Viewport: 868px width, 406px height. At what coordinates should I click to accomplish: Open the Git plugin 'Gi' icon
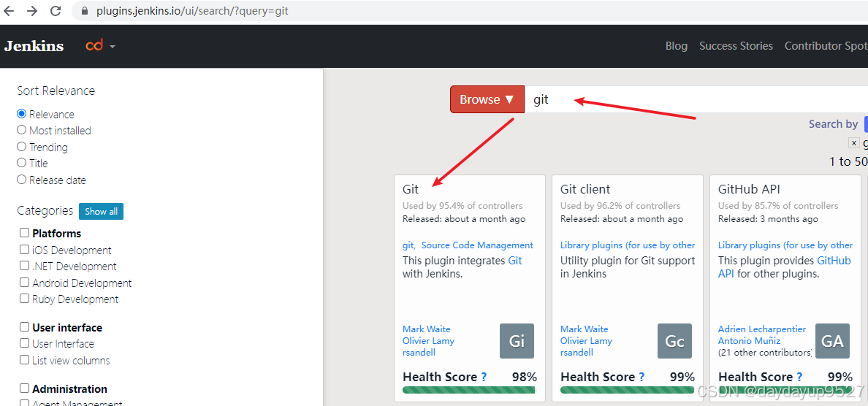[517, 341]
